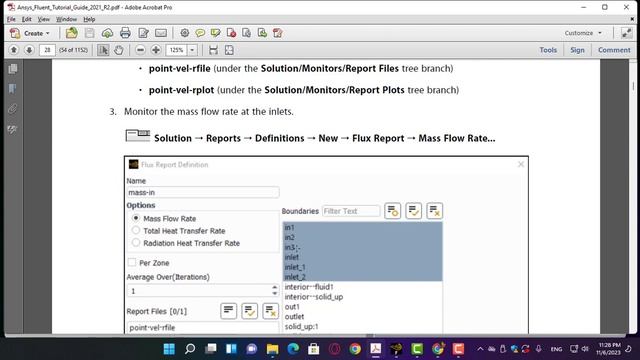This screenshot has width=640, height=360.
Task: Close the document with the menu-bar X
Action: [x=632, y=19]
